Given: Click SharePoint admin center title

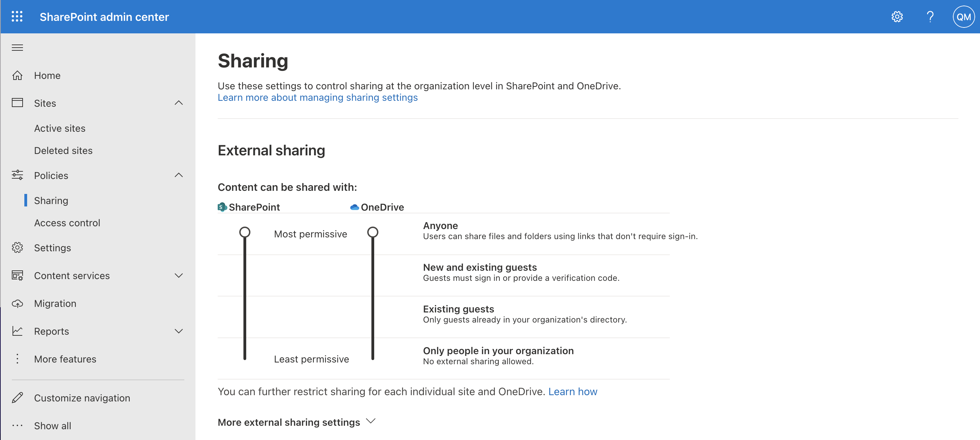Looking at the screenshot, I should click(104, 17).
